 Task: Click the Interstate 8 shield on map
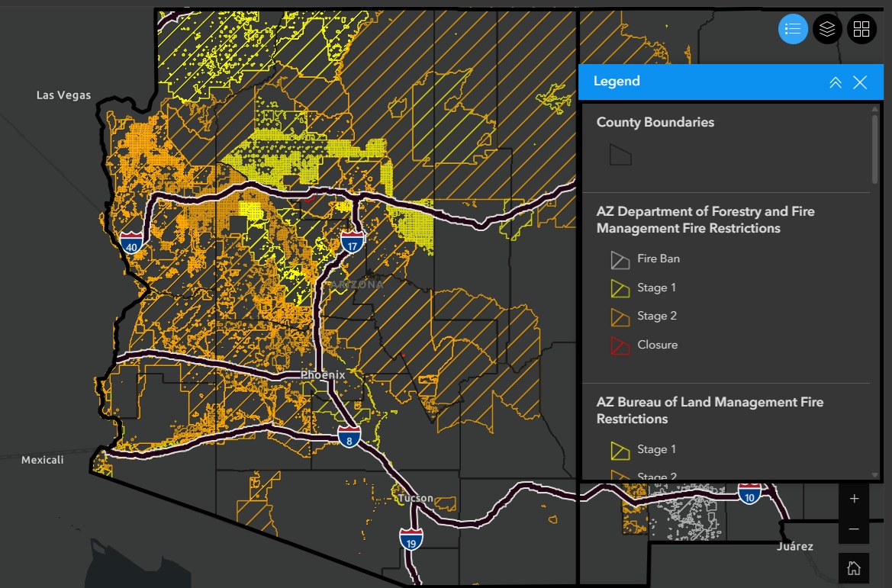coord(349,436)
